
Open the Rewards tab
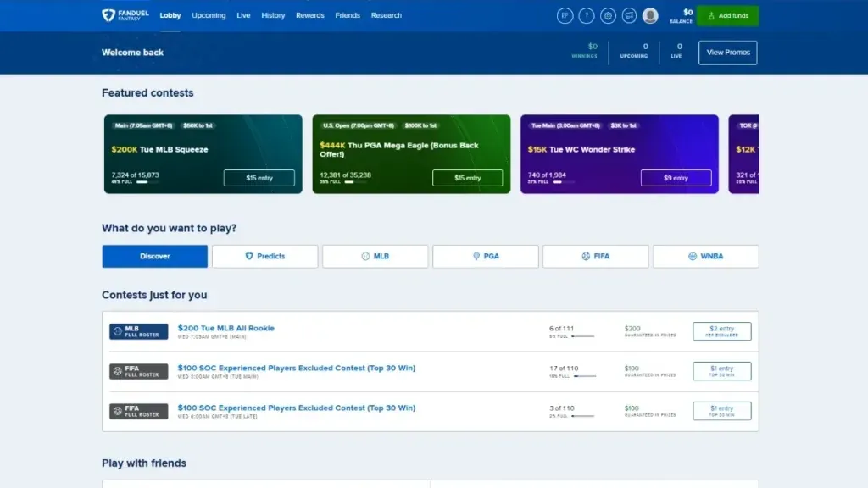tap(310, 15)
